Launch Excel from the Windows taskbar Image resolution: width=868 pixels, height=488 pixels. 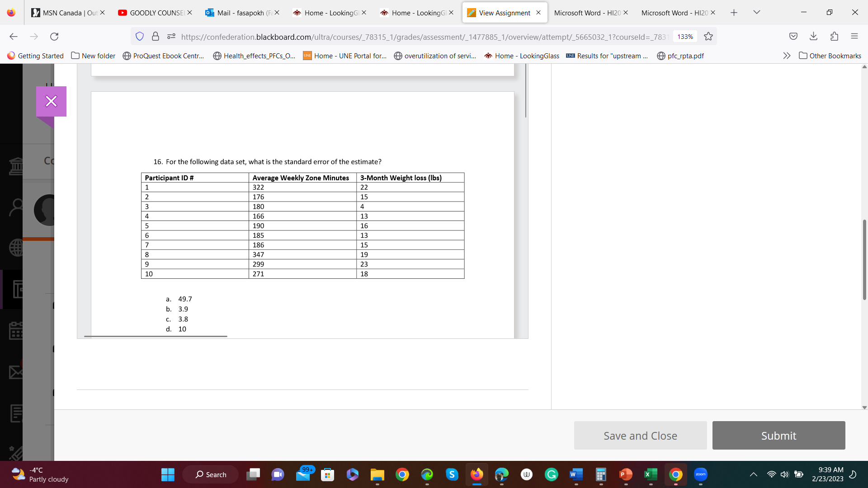click(651, 474)
